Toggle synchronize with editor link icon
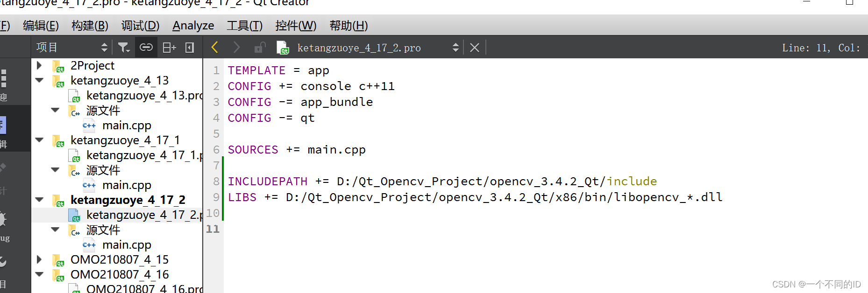 [146, 47]
